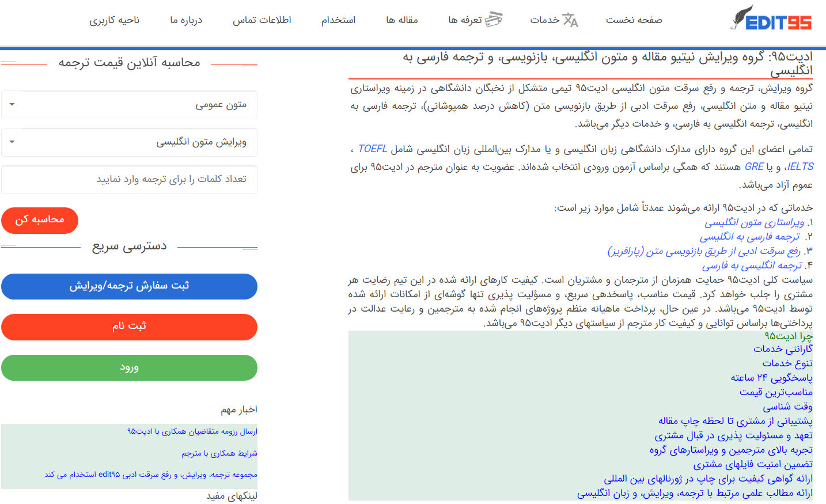The width and height of the screenshot is (826, 504).
Task: Open ارائه مطالب علمی مرتبط link
Action: pyautogui.click(x=695, y=493)
